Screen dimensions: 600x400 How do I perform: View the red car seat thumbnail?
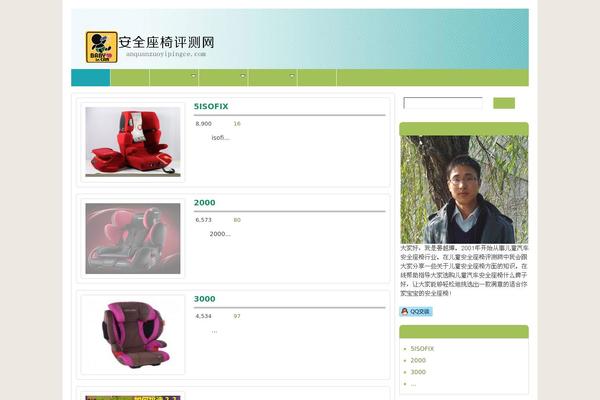tap(133, 142)
